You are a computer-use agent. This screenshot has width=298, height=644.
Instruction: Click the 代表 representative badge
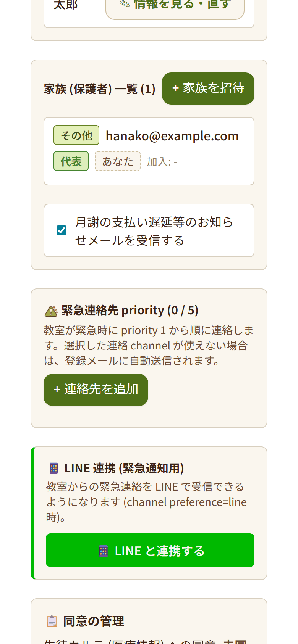(71, 161)
